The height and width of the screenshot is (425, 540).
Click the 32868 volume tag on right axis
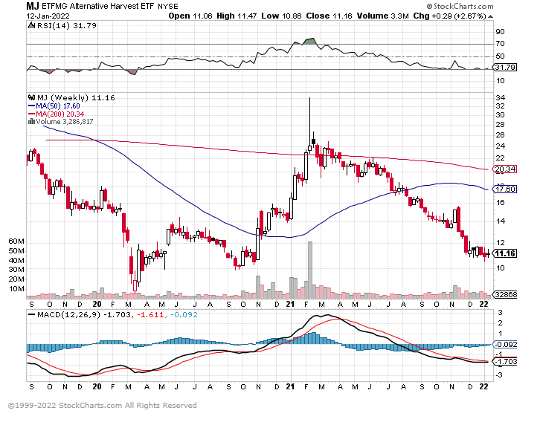[505, 294]
